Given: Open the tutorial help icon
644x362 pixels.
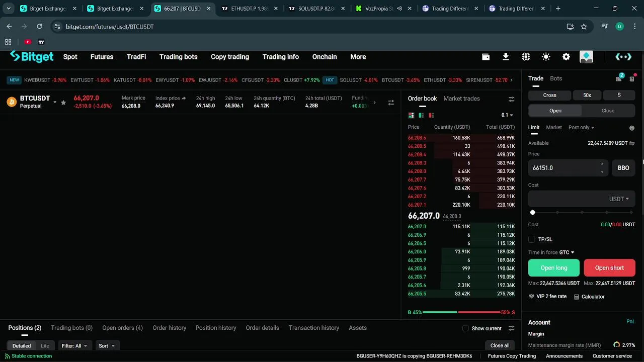Looking at the screenshot, I should [x=632, y=78].
